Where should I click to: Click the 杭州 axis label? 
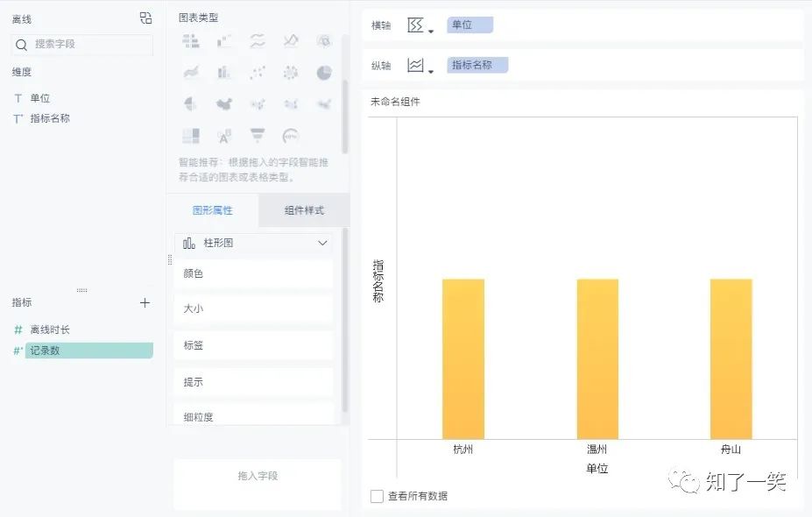(463, 450)
